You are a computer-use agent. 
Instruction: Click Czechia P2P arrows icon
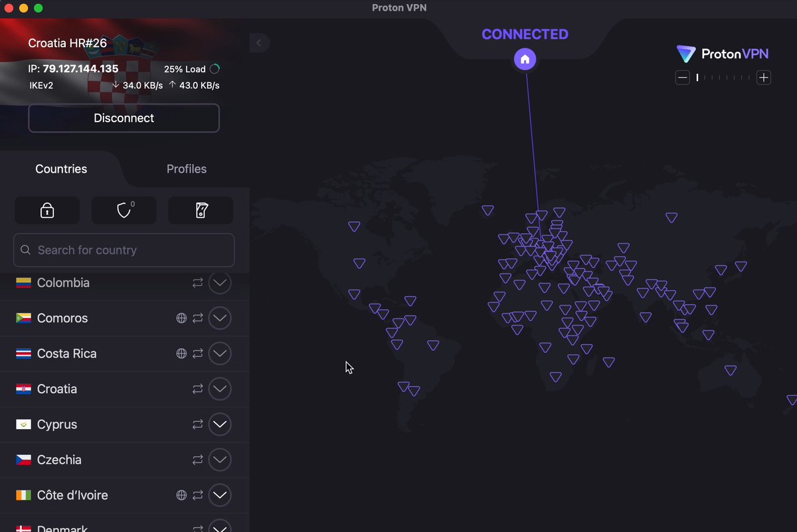pyautogui.click(x=198, y=460)
